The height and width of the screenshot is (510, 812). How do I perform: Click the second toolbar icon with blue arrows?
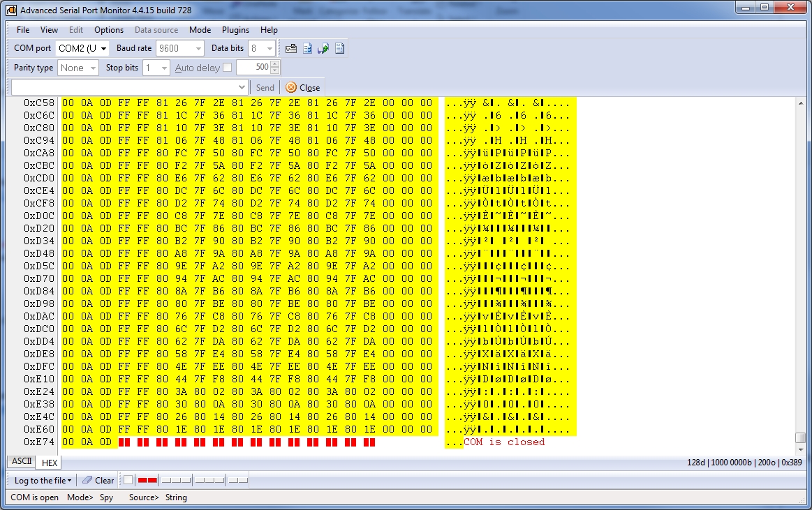[308, 48]
